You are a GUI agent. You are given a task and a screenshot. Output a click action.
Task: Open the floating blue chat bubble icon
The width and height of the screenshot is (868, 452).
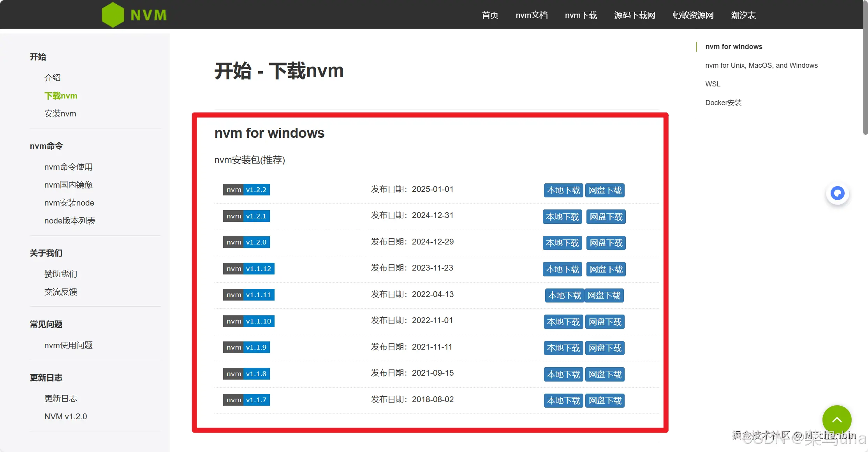point(837,193)
